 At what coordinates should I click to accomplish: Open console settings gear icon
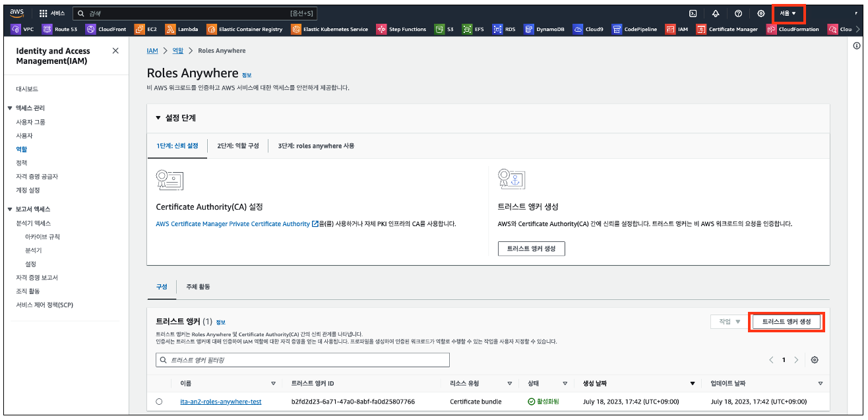coord(760,13)
